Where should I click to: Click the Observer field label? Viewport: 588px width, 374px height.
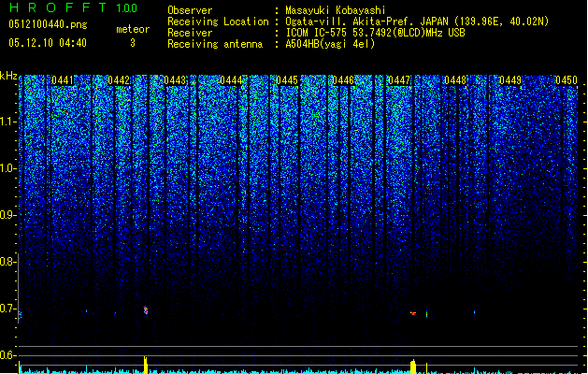point(190,10)
